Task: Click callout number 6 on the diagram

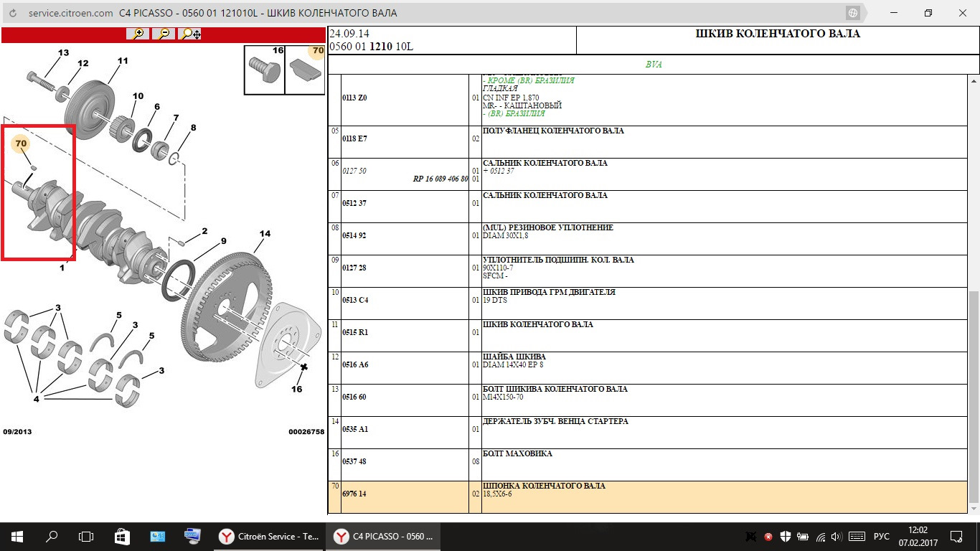Action: click(157, 106)
